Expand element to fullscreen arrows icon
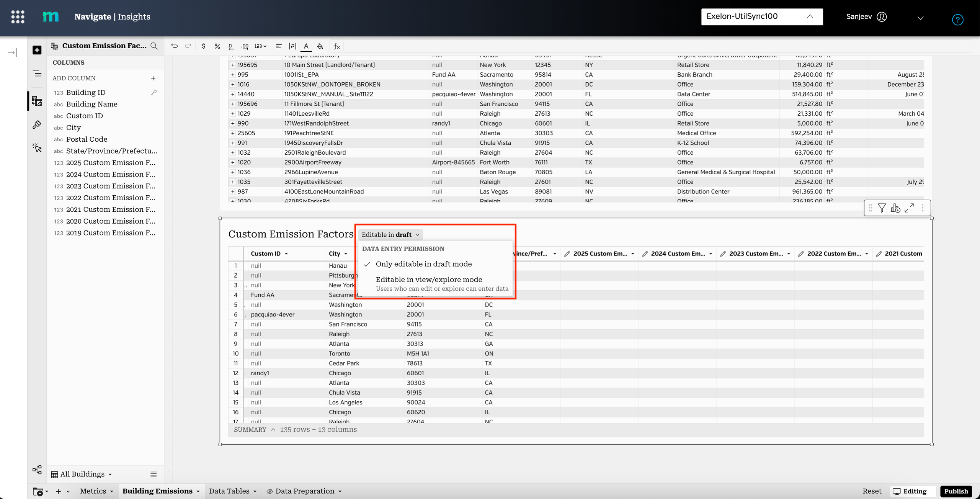The height and width of the screenshot is (499, 980). pos(909,208)
